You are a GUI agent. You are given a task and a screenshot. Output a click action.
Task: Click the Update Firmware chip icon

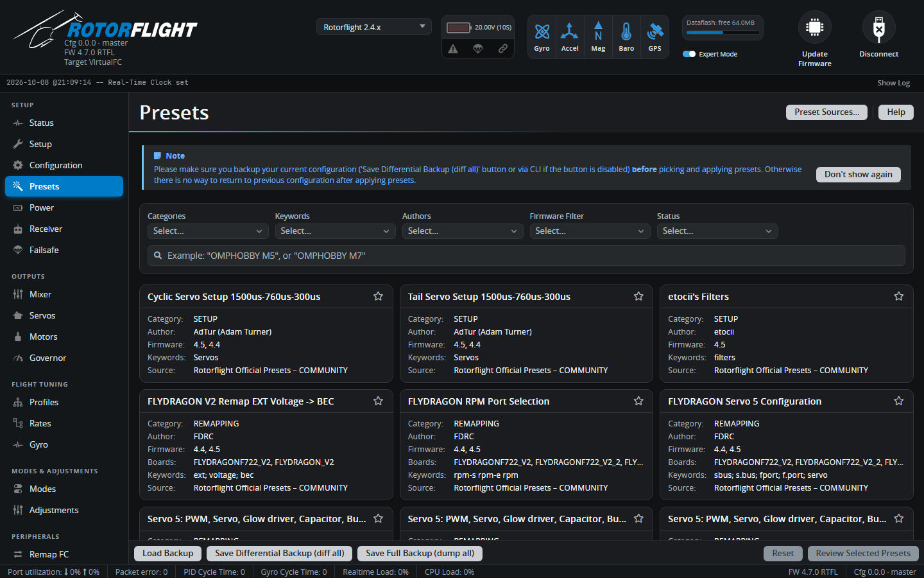pyautogui.click(x=815, y=27)
